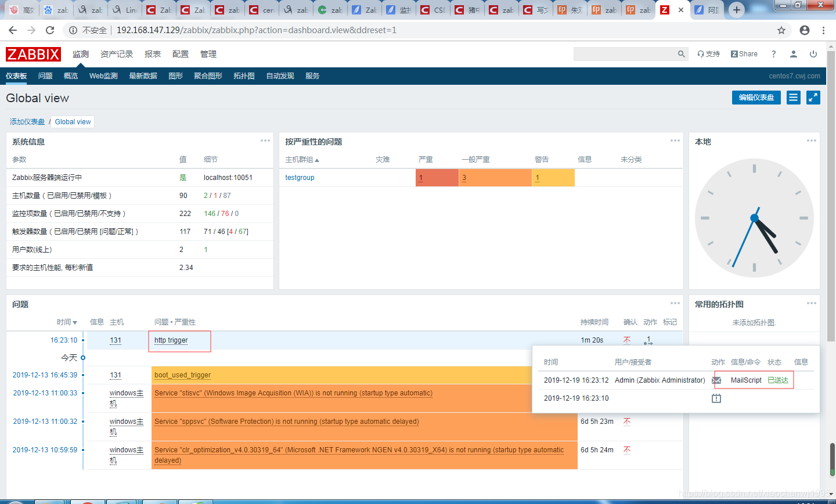Open the 本地 clock widget options menu
The width and height of the screenshot is (836, 504).
point(812,141)
